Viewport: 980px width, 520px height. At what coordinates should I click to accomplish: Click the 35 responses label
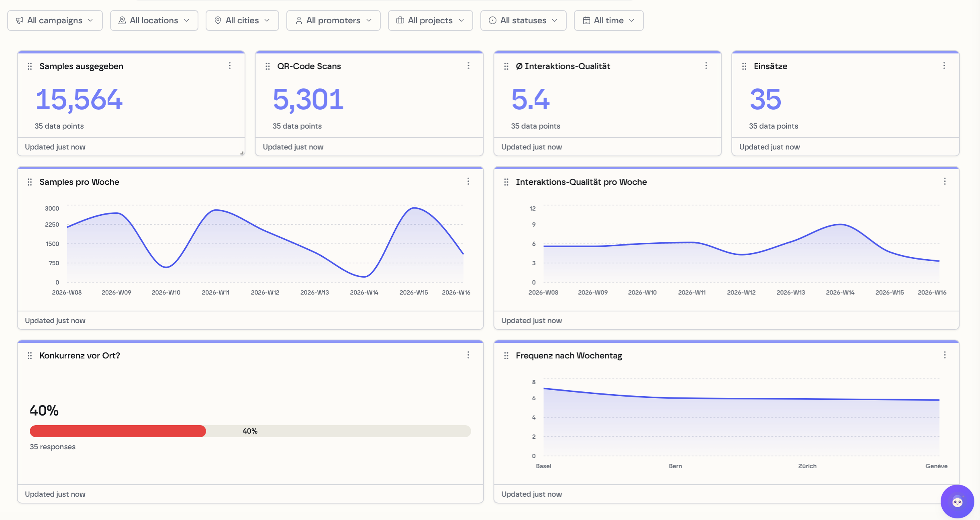point(53,447)
